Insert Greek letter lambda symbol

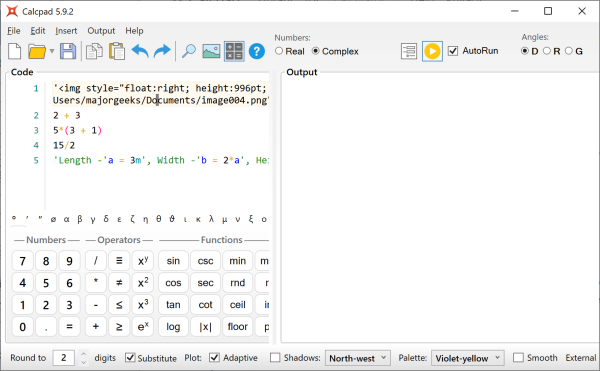coord(211,219)
